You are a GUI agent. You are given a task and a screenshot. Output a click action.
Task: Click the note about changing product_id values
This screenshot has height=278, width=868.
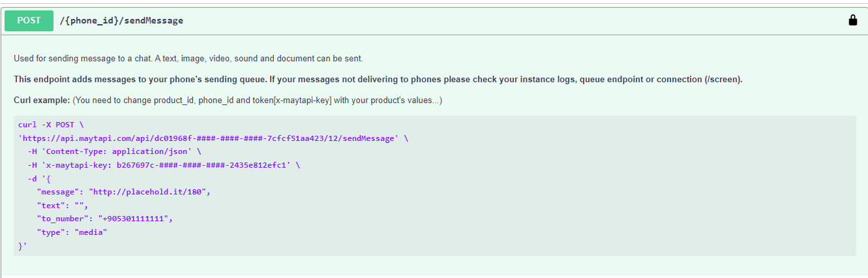pyautogui.click(x=258, y=100)
